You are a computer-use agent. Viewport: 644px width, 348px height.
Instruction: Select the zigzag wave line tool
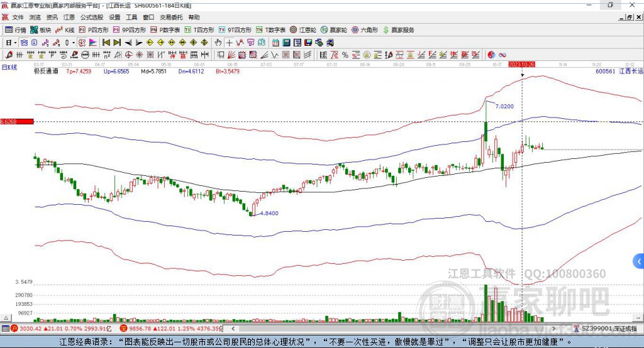(x=274, y=55)
